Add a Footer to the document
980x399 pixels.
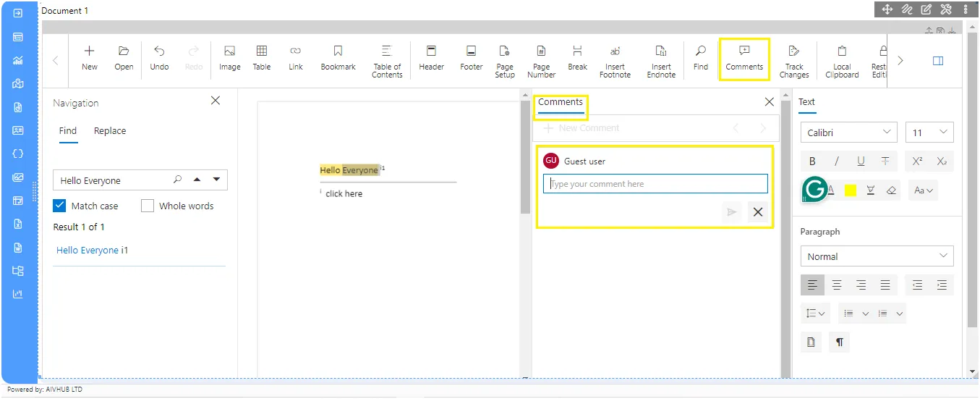click(x=471, y=59)
